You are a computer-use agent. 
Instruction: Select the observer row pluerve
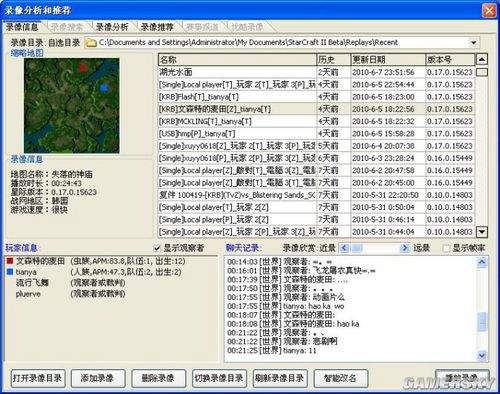click(111, 294)
